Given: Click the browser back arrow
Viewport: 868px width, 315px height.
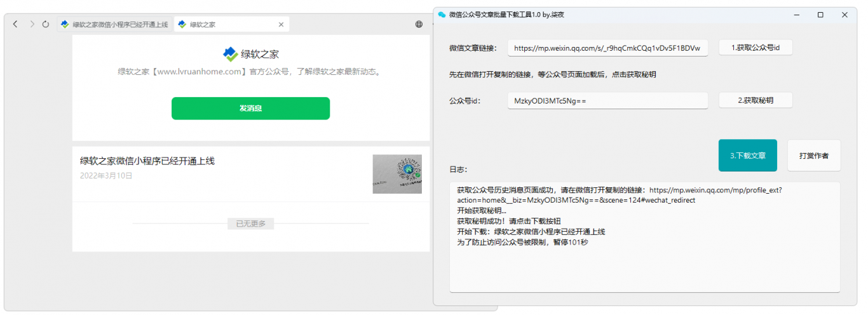Looking at the screenshot, I should pos(15,24).
